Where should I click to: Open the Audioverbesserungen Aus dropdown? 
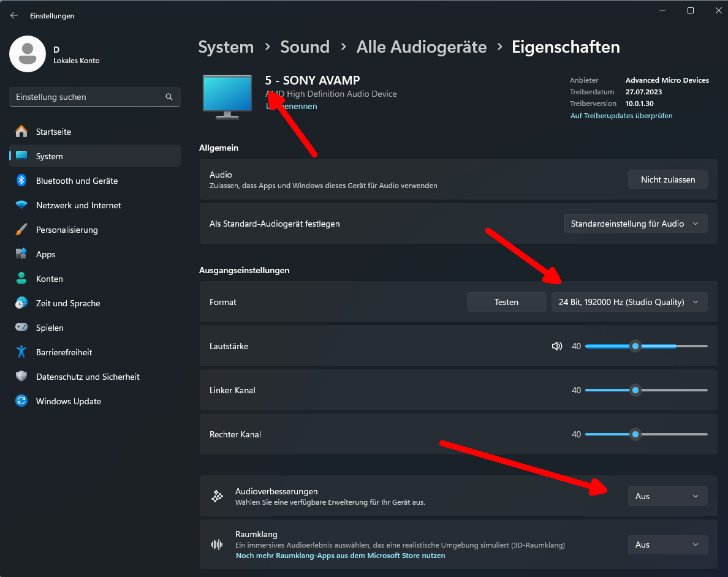668,496
